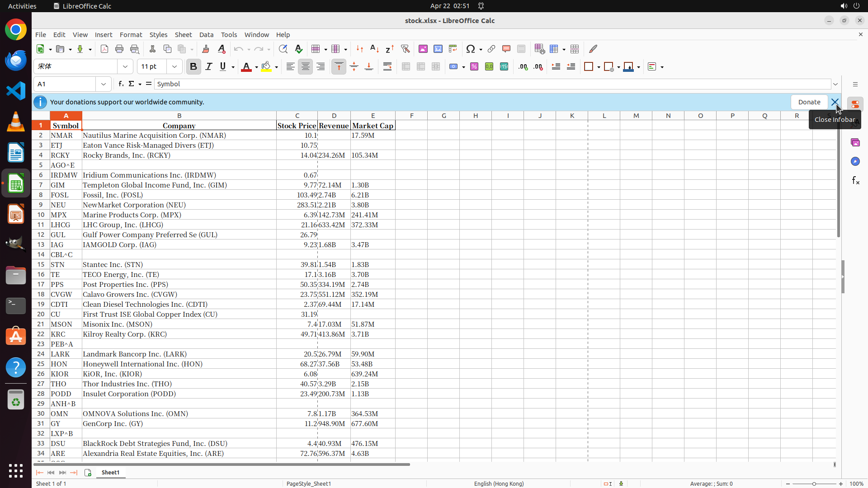The width and height of the screenshot is (868, 488).
Task: Click the Function Wizard icon
Action: click(x=121, y=84)
